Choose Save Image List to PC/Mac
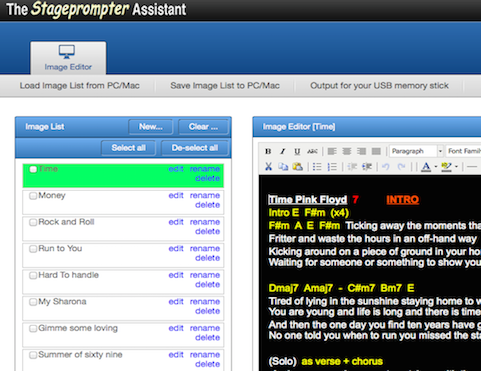This screenshot has height=371, width=481. (225, 86)
